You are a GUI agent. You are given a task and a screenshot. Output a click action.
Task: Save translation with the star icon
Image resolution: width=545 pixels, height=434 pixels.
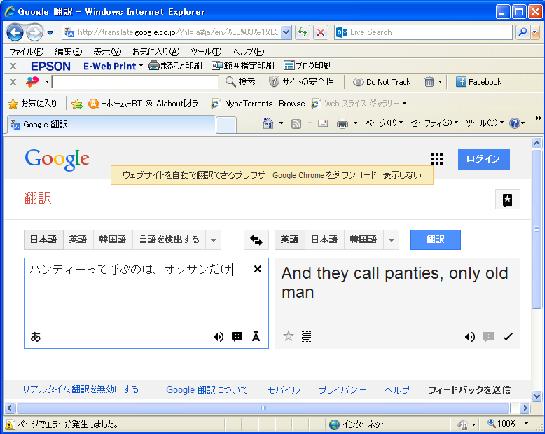(x=288, y=336)
